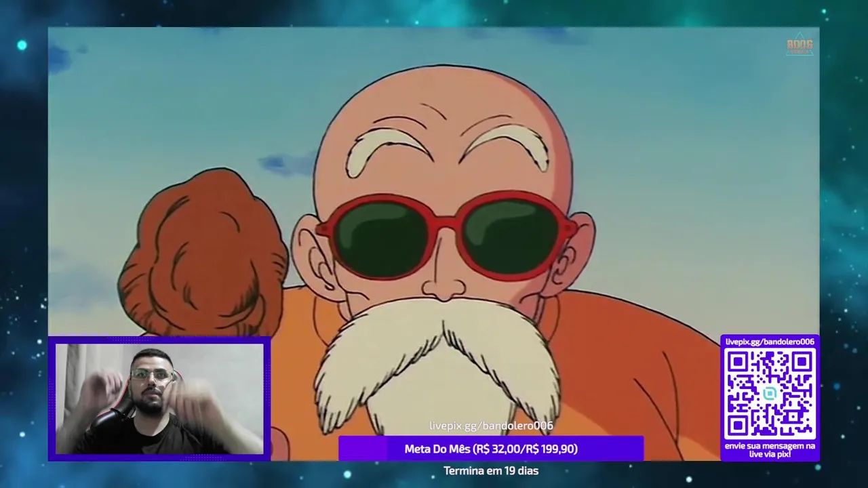Screen dimensions: 868x488
Task: Click the Meta Do Mês progress bar
Action: [491, 449]
